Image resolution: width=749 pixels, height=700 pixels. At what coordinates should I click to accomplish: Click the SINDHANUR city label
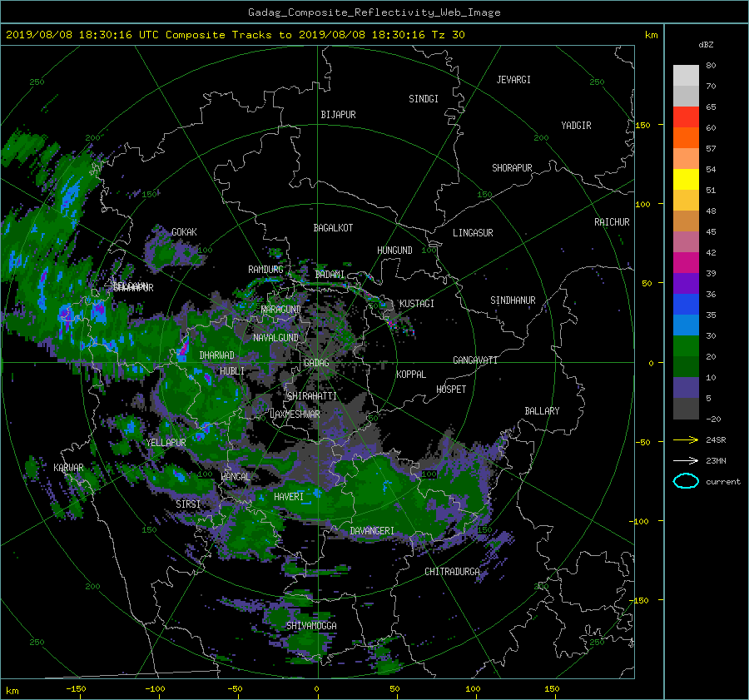click(513, 300)
